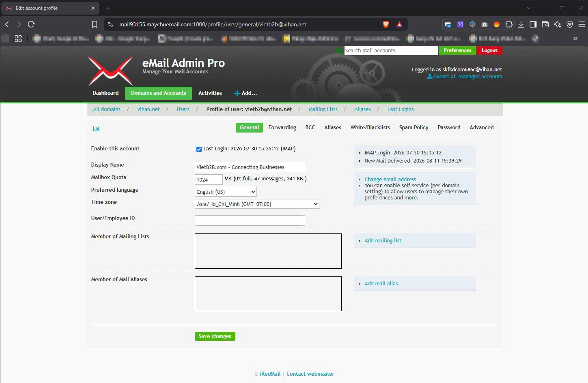588x383 pixels.
Task: Open the browser Downloads icon
Action: point(521,24)
